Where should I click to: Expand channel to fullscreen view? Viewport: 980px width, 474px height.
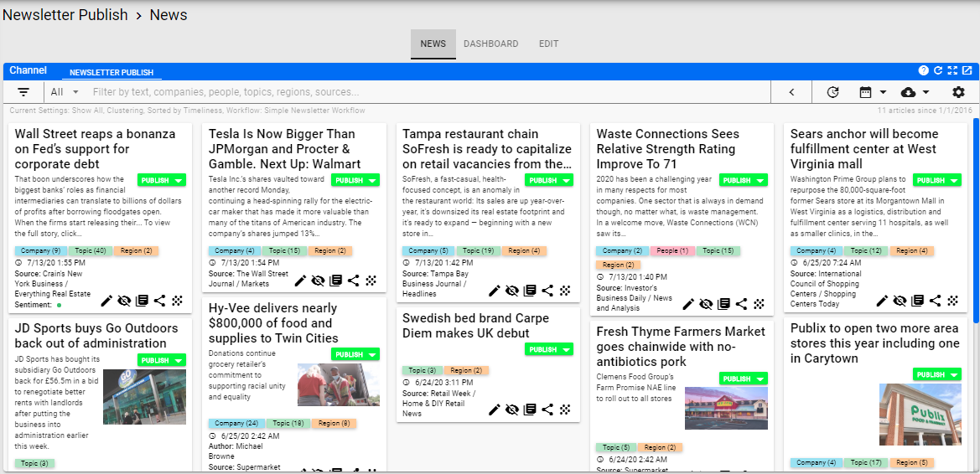(x=952, y=70)
